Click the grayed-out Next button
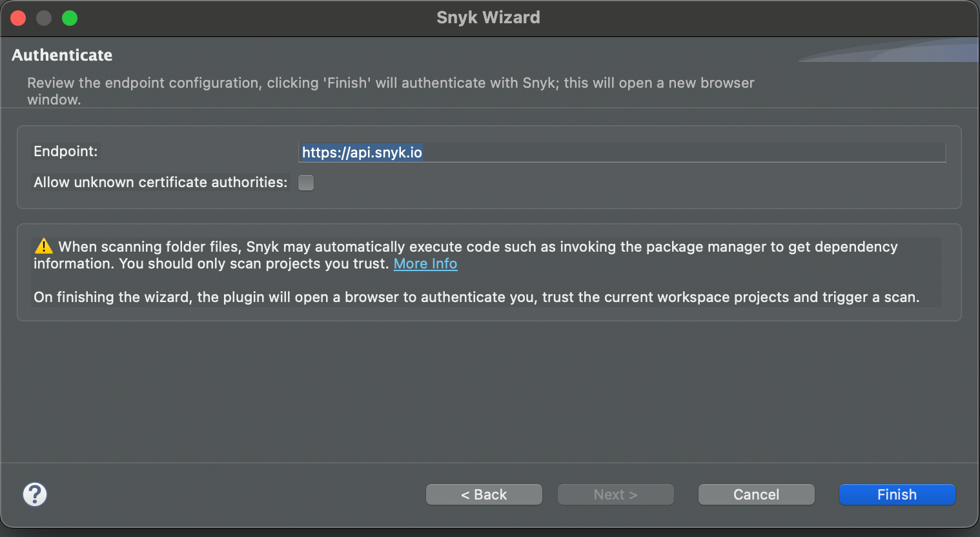The image size is (980, 537). 615,494
